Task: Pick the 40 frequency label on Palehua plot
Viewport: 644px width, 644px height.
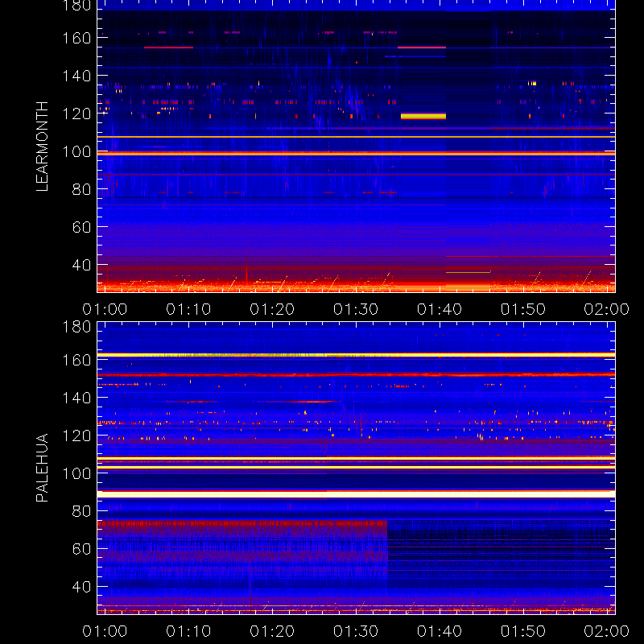Action: (81, 587)
